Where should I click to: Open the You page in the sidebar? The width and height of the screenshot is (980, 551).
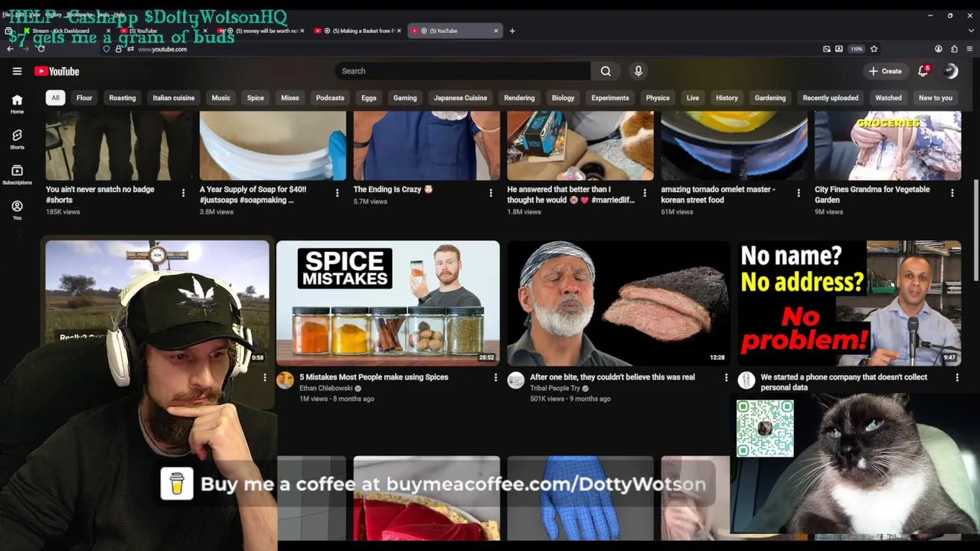[x=17, y=210]
